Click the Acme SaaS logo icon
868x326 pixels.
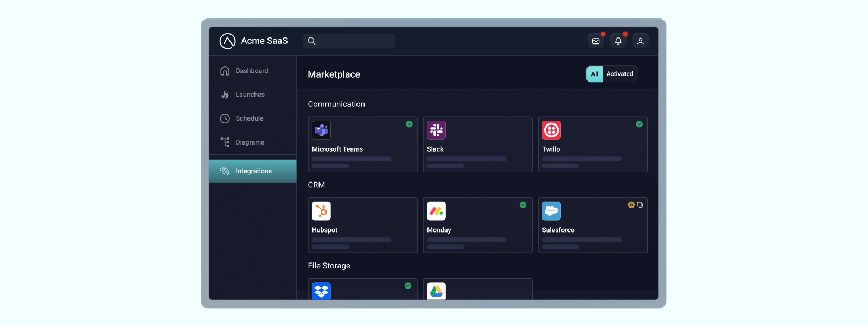227,41
